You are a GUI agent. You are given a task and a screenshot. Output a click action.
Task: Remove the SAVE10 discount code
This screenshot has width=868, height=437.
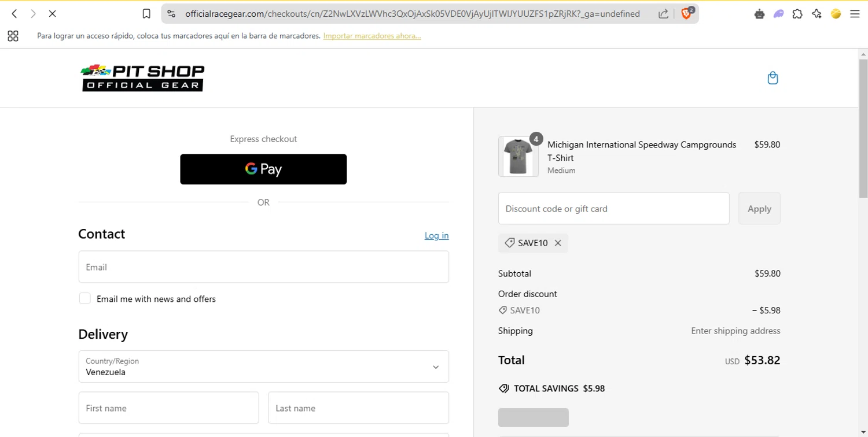(x=558, y=243)
